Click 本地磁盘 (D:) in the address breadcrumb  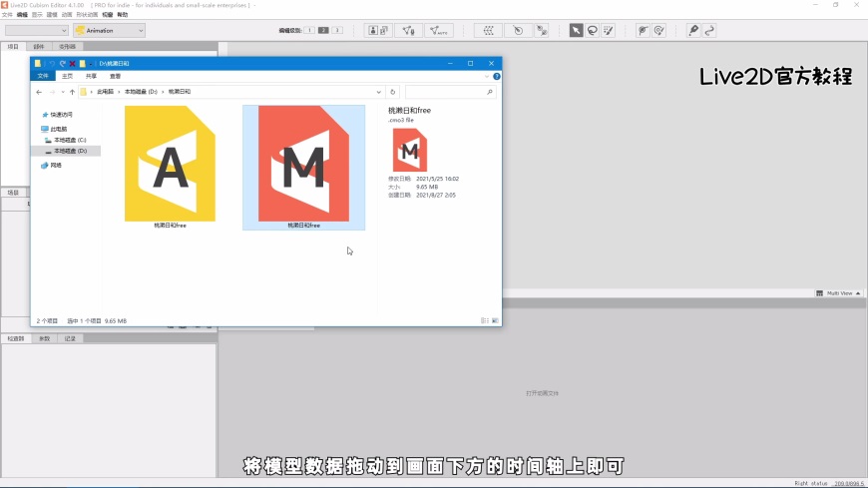[141, 92]
